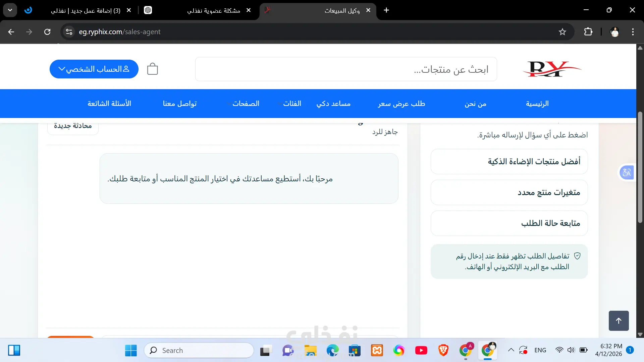Click the scroll-to-top arrow button
The height and width of the screenshot is (362, 644).
[619, 321]
